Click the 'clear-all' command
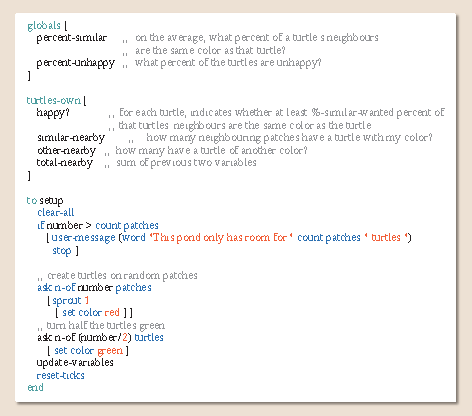The image size is (472, 416). (56, 213)
